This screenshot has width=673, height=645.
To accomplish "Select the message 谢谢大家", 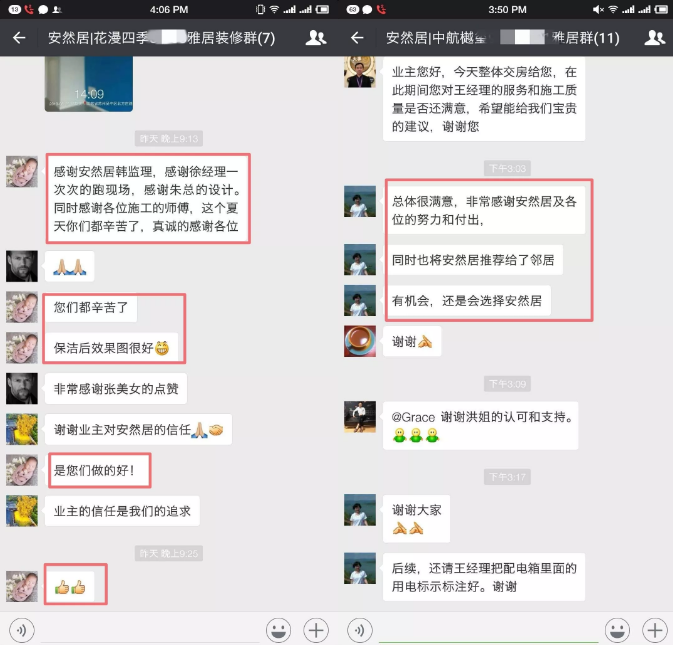I will click(416, 519).
